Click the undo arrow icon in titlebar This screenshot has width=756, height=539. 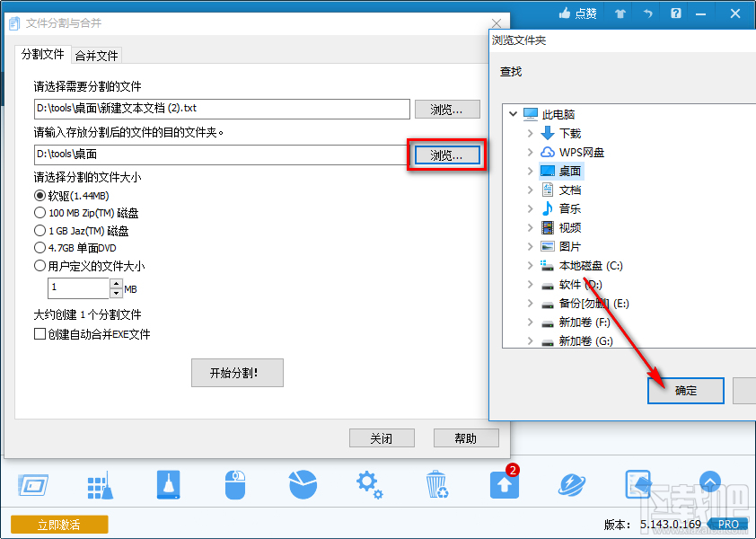pyautogui.click(x=646, y=13)
